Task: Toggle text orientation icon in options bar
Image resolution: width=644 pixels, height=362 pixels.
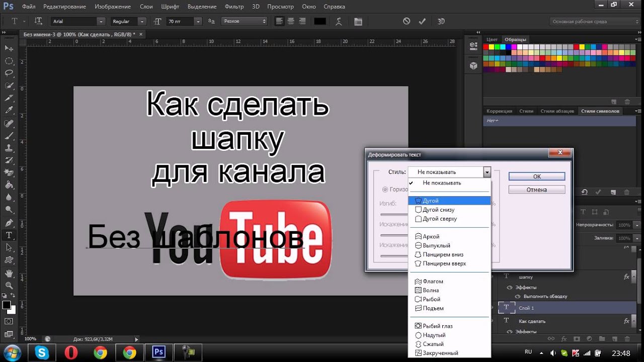Action: tap(38, 21)
